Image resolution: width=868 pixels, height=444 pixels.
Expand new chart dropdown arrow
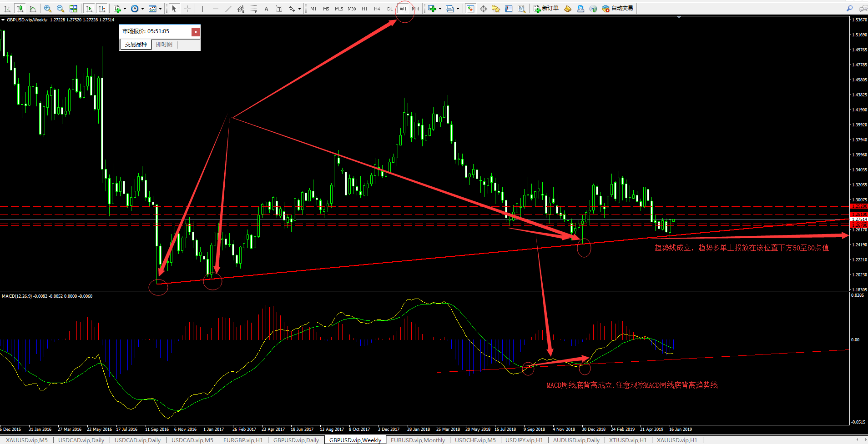coord(440,9)
